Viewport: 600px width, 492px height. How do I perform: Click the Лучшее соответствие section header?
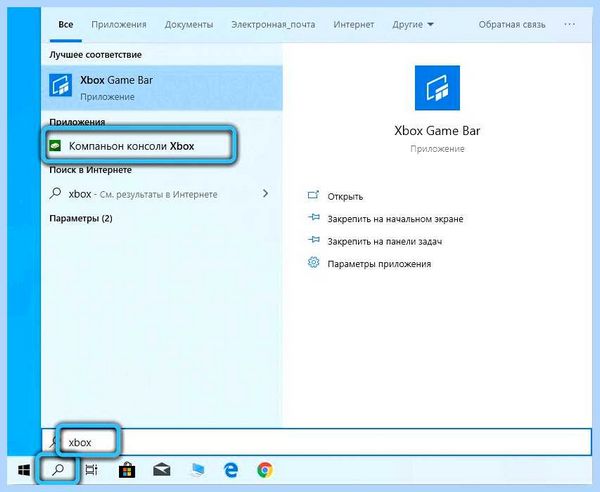95,55
